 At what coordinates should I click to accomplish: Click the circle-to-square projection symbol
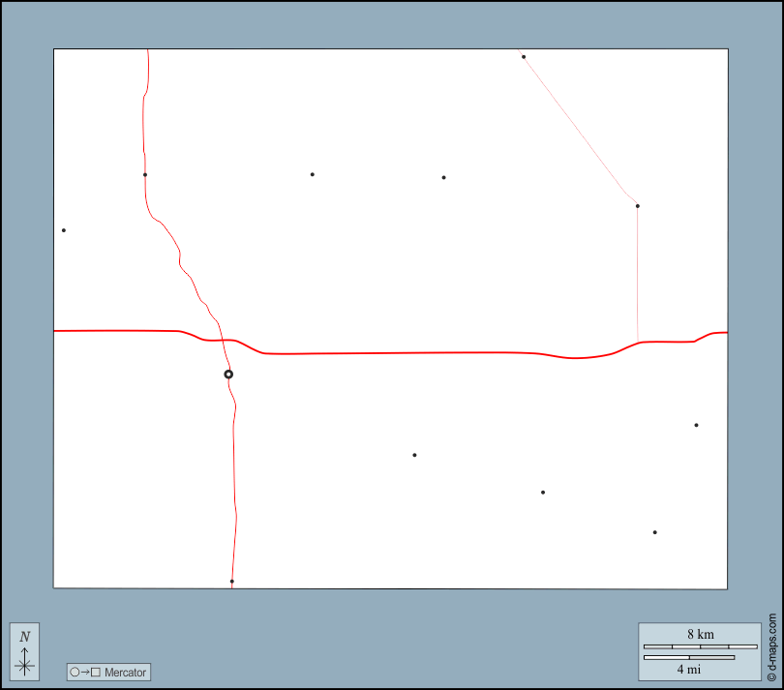tap(84, 672)
